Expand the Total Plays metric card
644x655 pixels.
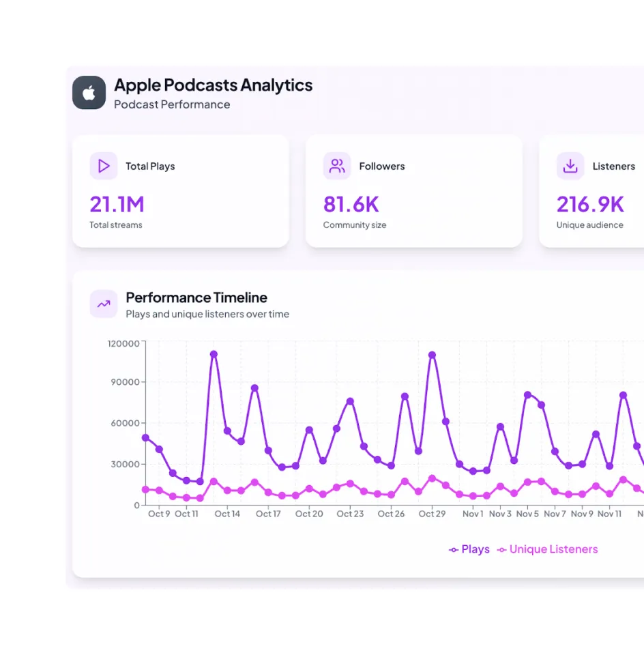[x=181, y=191]
